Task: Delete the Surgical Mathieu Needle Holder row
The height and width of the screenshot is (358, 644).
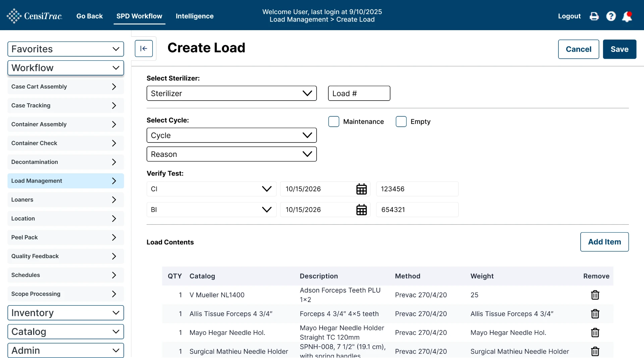Action: tap(595, 351)
